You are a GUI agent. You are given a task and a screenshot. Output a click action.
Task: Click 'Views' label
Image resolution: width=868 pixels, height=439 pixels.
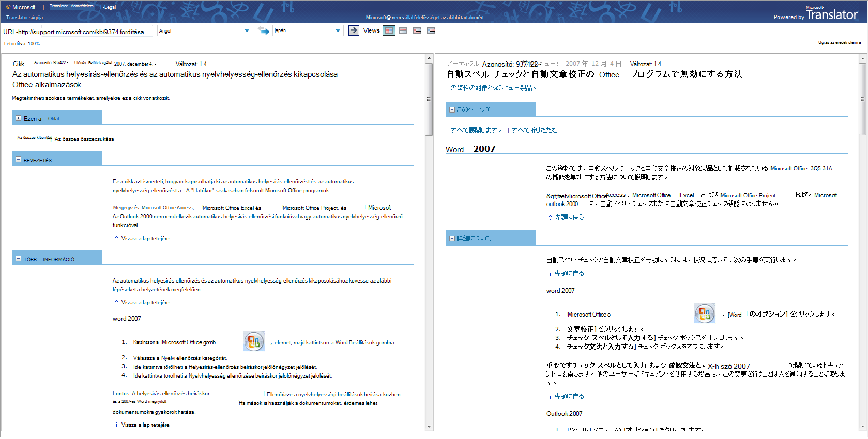click(x=372, y=30)
